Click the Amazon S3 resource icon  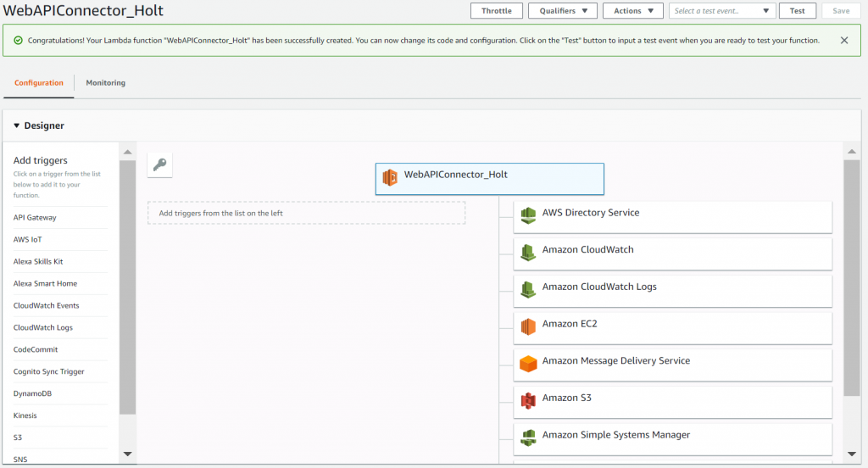click(x=528, y=400)
